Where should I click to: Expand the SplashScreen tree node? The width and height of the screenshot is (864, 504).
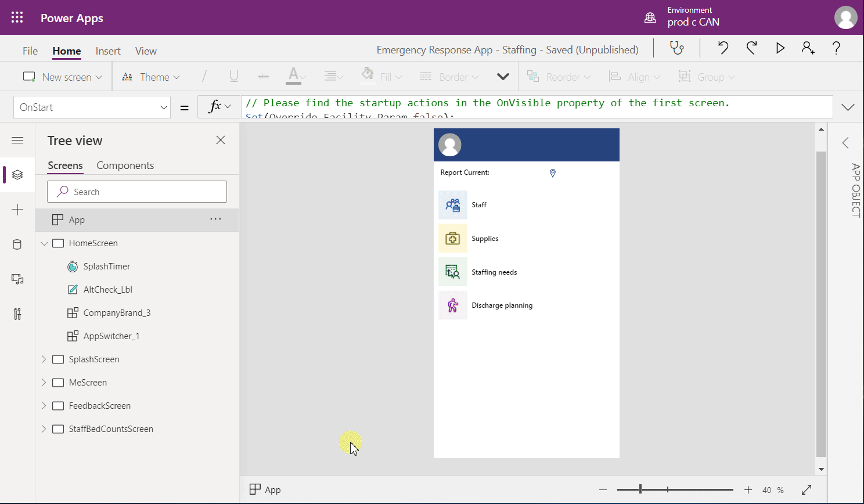44,359
